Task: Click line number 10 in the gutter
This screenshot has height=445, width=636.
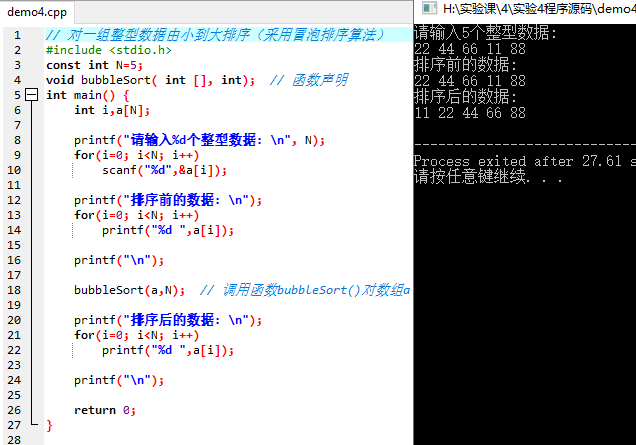Action: tap(14, 170)
